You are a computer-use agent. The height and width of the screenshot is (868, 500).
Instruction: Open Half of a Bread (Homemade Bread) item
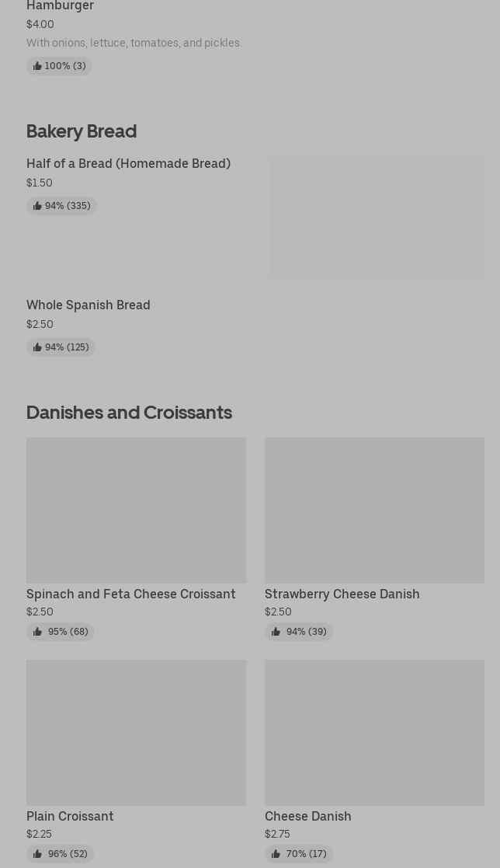[128, 164]
